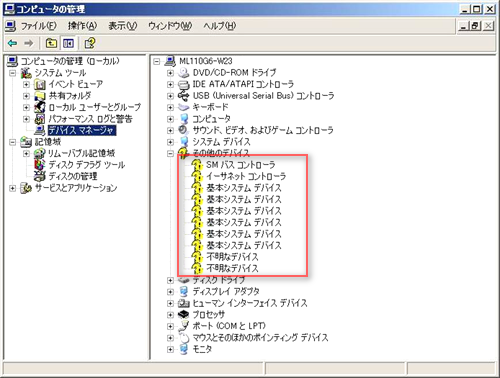
Task: Click the キーボード device icon
Action: pyautogui.click(x=184, y=107)
